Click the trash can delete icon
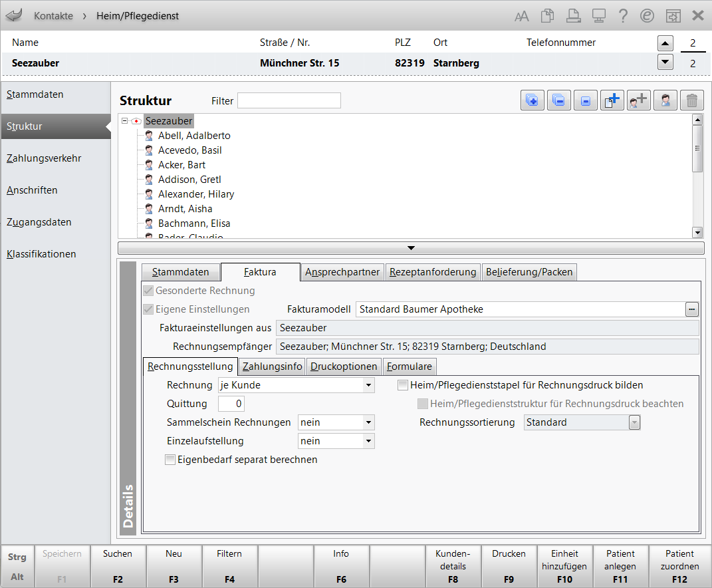 [691, 100]
